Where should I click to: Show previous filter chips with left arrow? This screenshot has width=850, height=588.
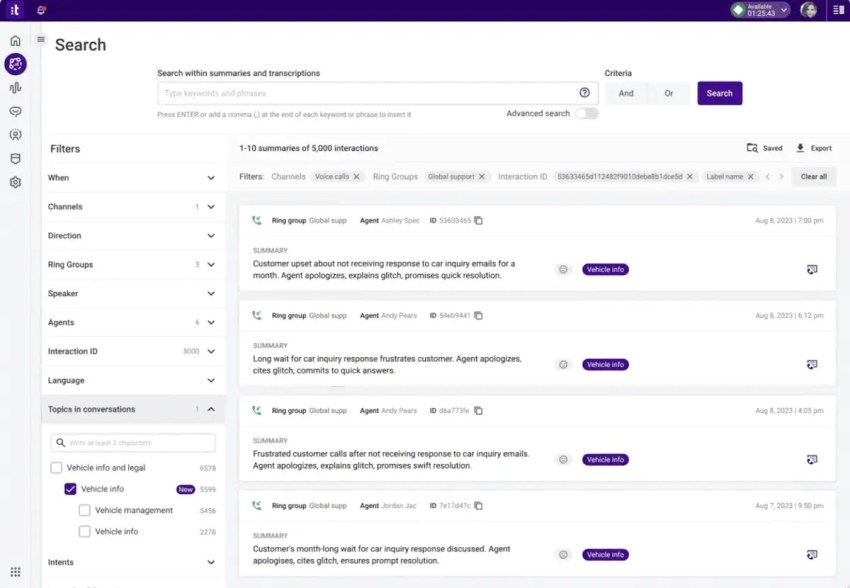click(x=768, y=177)
